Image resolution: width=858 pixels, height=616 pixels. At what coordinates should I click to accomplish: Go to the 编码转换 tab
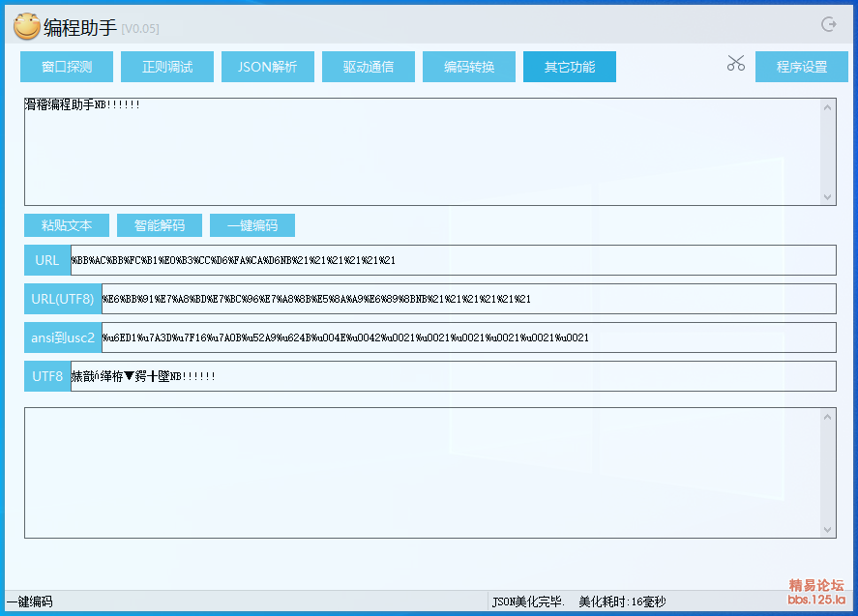point(469,67)
